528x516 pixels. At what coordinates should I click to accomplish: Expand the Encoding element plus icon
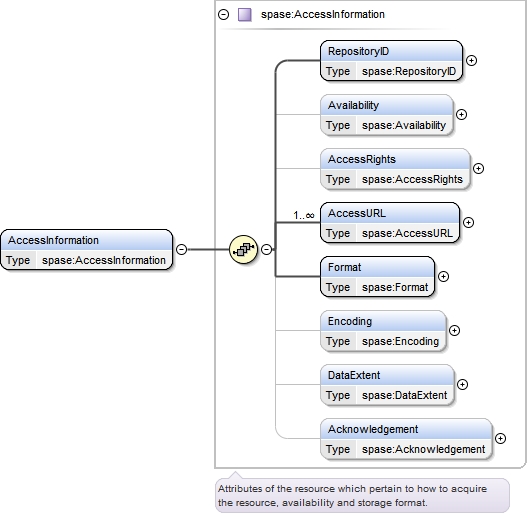[455, 330]
